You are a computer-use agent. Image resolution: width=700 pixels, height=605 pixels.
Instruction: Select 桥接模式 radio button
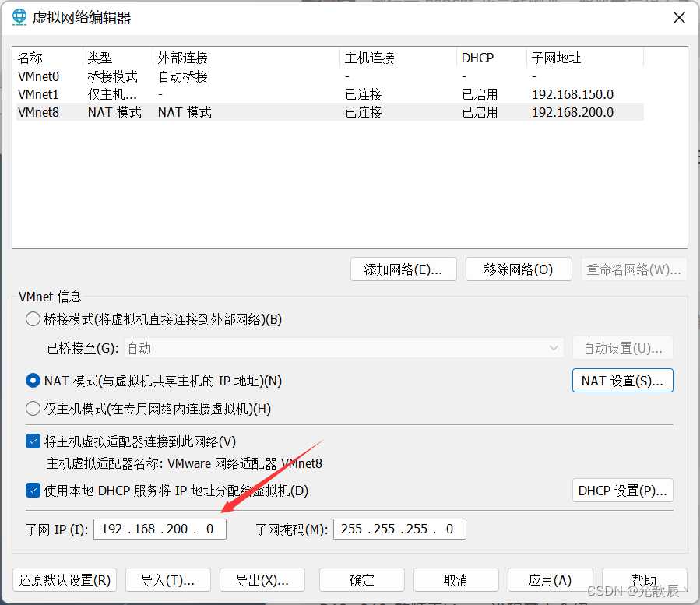(33, 319)
